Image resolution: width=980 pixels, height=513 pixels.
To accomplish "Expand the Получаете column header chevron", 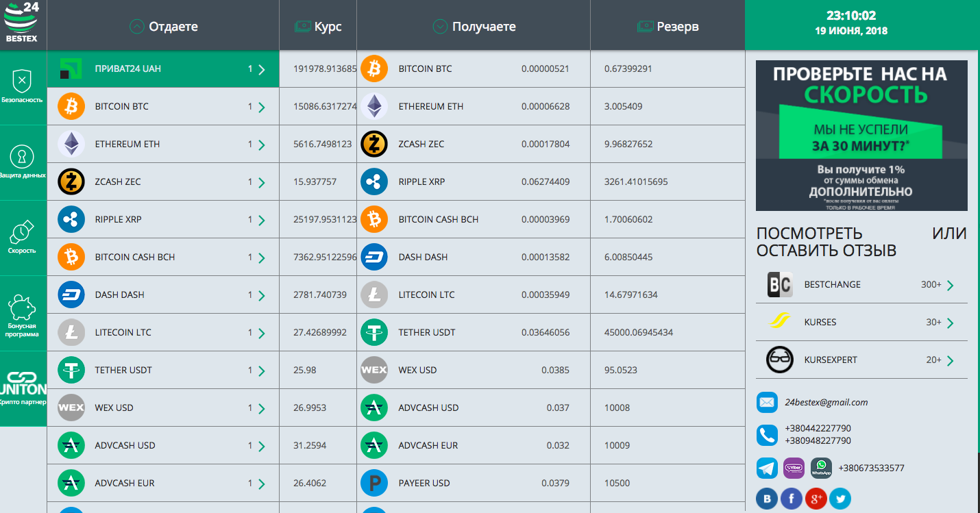I will (441, 27).
